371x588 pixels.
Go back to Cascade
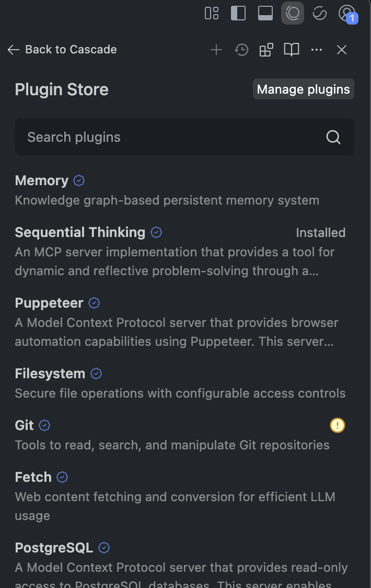coord(62,50)
